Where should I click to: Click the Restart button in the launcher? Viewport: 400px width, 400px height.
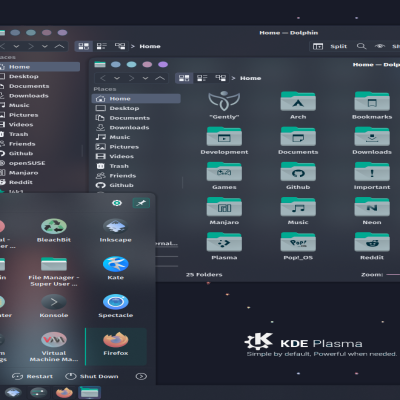pyautogui.click(x=32, y=376)
